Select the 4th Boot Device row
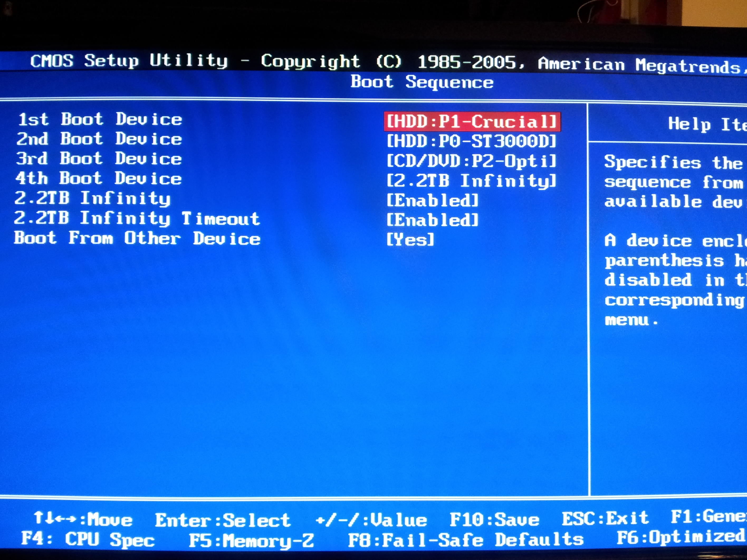This screenshot has height=560, width=747. pyautogui.click(x=98, y=178)
